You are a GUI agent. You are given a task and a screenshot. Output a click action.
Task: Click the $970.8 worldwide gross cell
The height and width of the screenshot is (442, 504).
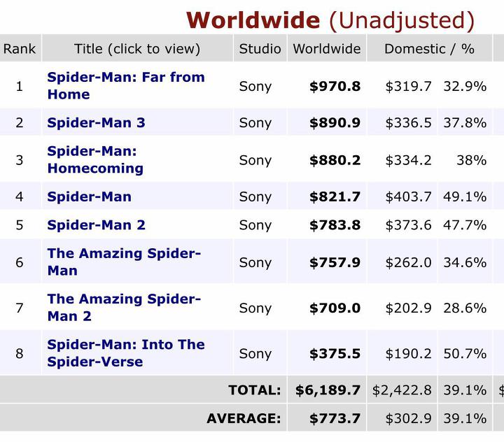pyautogui.click(x=335, y=86)
